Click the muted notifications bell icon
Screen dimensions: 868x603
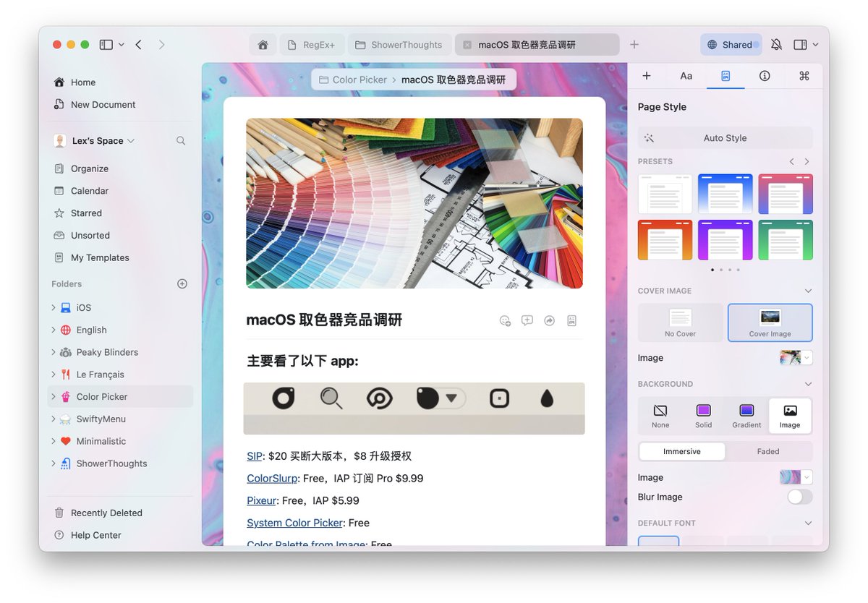[x=776, y=45]
